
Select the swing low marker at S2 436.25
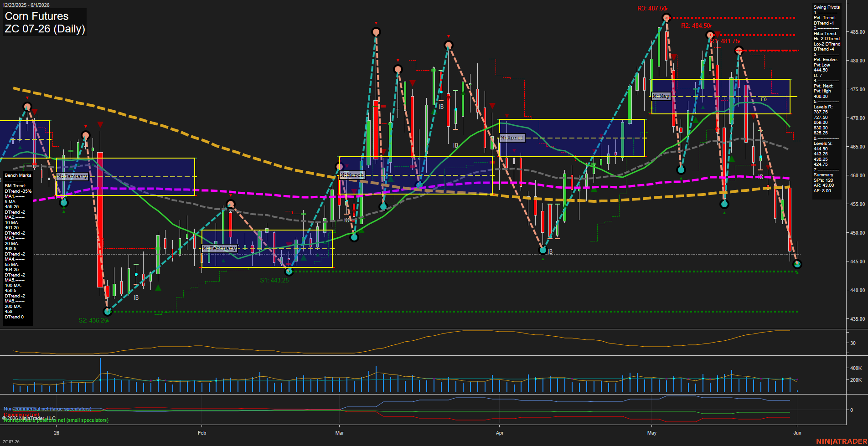click(108, 312)
